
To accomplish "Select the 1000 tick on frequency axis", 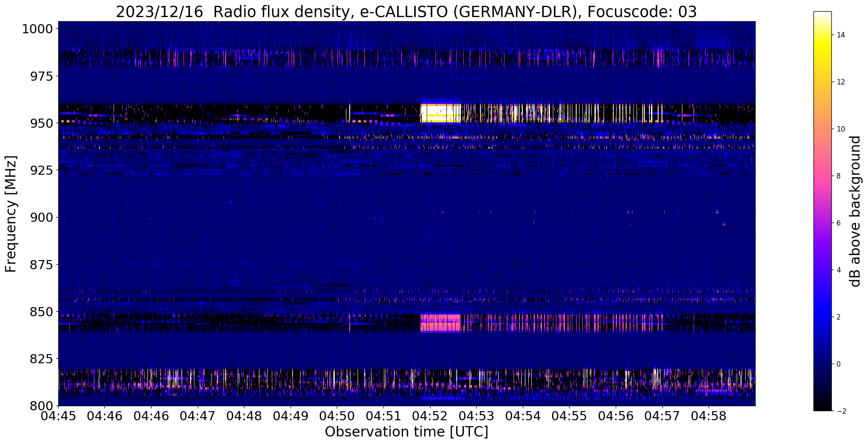I will point(37,29).
